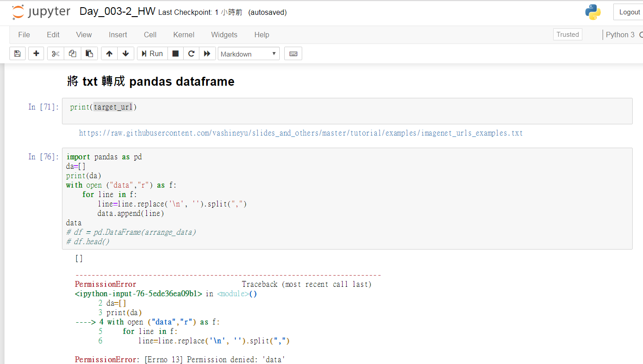Click the Trusted notebook indicator
Image resolution: width=643 pixels, height=364 pixels.
tap(568, 35)
